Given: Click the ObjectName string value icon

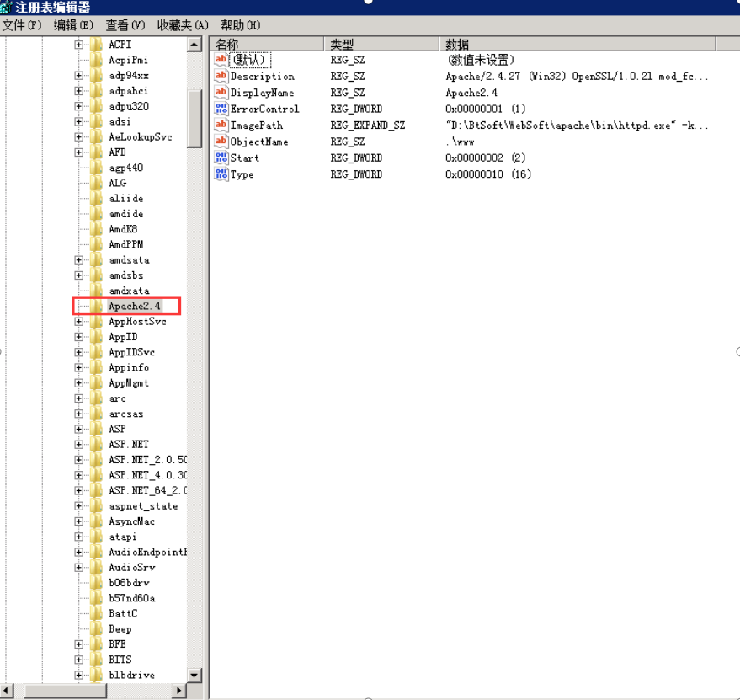Looking at the screenshot, I should coord(221,142).
